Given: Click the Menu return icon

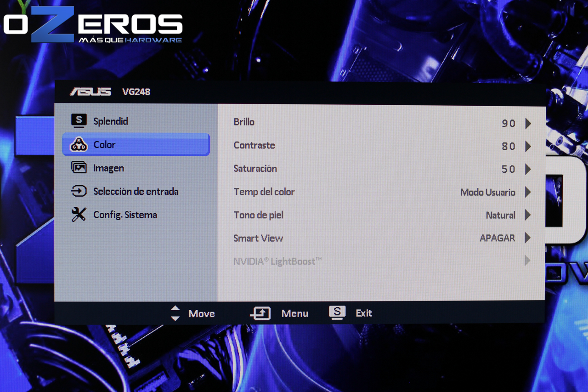Looking at the screenshot, I should (260, 313).
